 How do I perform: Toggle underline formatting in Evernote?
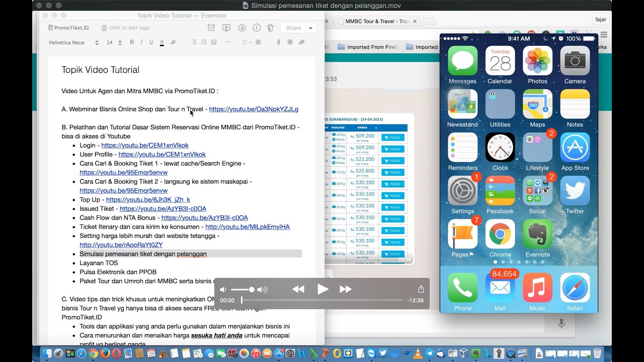(151, 42)
